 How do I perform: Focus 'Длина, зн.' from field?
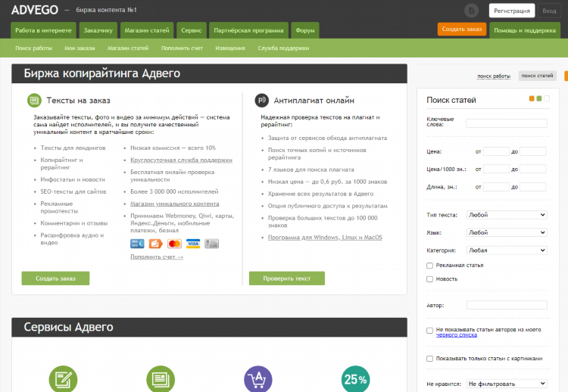click(496, 187)
